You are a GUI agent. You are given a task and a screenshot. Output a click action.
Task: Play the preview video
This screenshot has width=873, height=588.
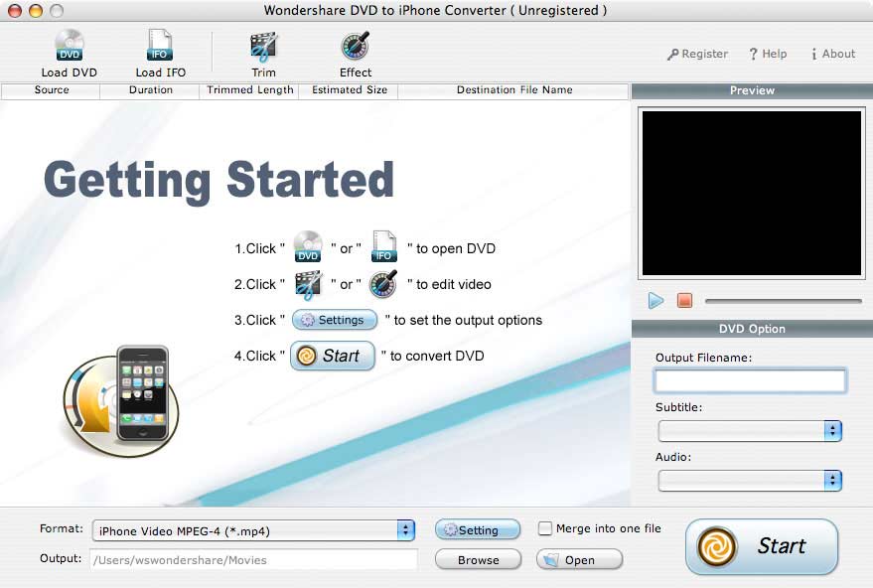pyautogui.click(x=655, y=301)
